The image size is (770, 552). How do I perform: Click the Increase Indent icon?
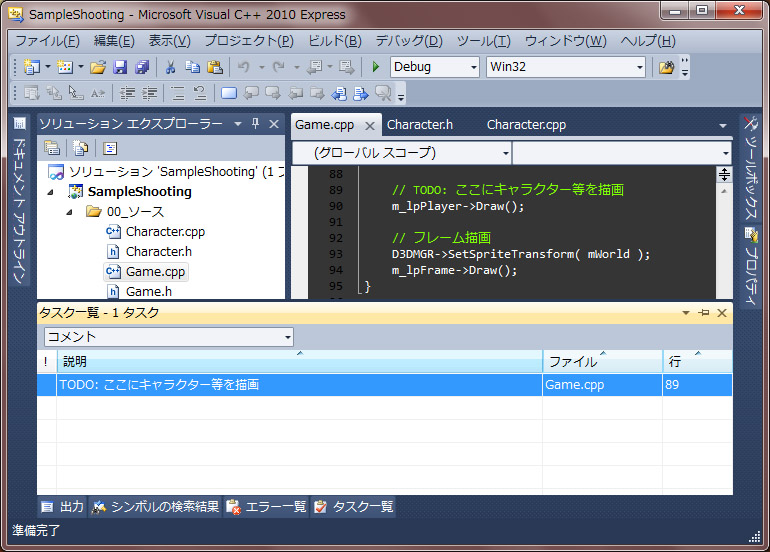tap(150, 93)
